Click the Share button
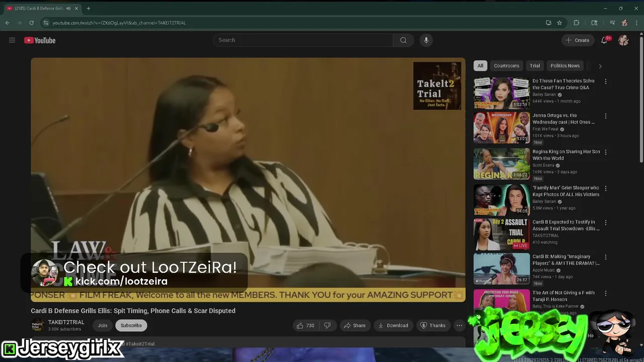This screenshot has width=644, height=362. pyautogui.click(x=355, y=325)
